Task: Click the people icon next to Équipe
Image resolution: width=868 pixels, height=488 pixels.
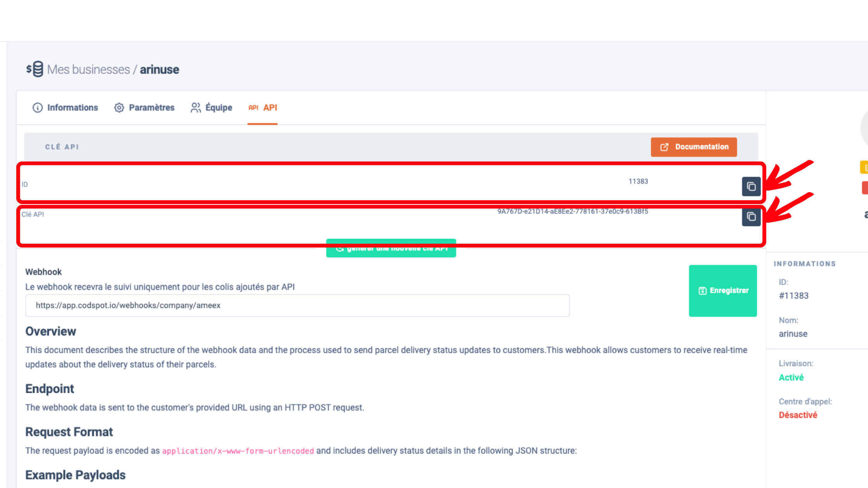Action: 196,108
